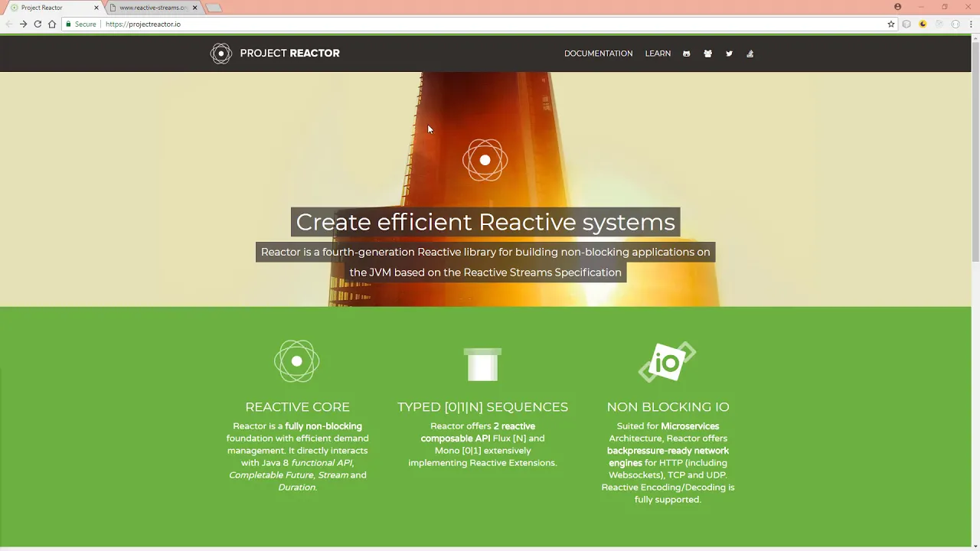This screenshot has width=980, height=551.
Task: Click the 'NON BLOCKING IO' heading
Action: pyautogui.click(x=668, y=407)
